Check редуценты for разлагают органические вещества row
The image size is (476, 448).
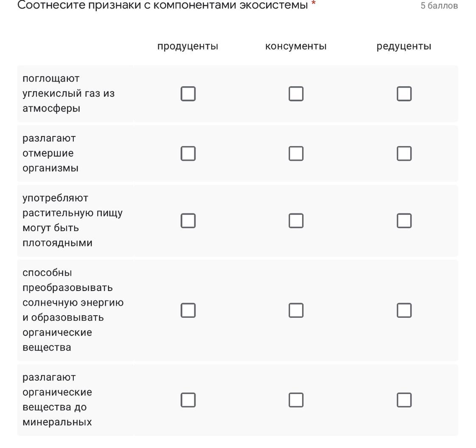pos(404,400)
